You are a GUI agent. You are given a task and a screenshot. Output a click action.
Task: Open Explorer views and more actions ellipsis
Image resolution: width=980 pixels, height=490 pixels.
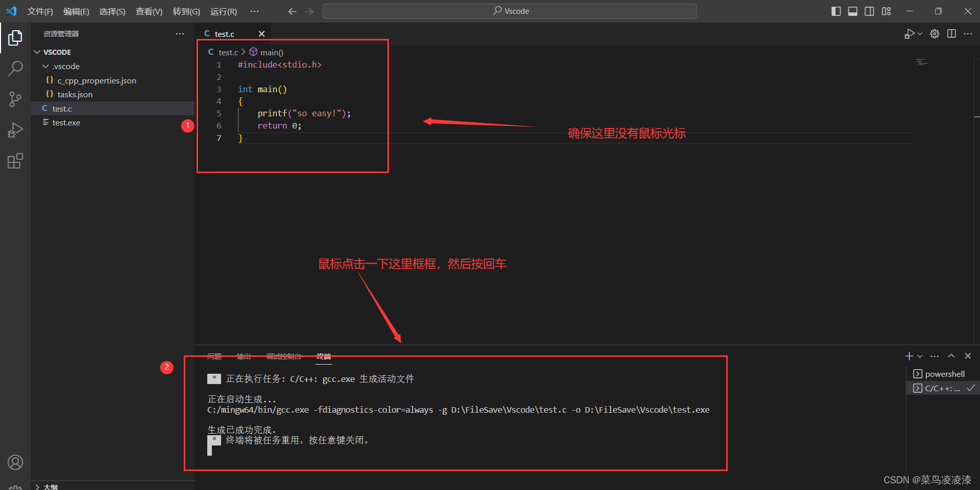pos(180,34)
